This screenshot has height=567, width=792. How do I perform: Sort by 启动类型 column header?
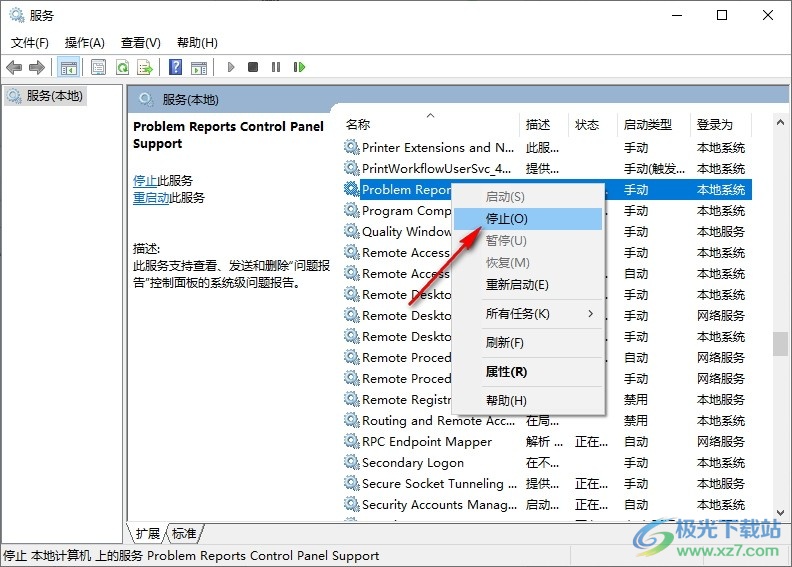click(x=654, y=124)
